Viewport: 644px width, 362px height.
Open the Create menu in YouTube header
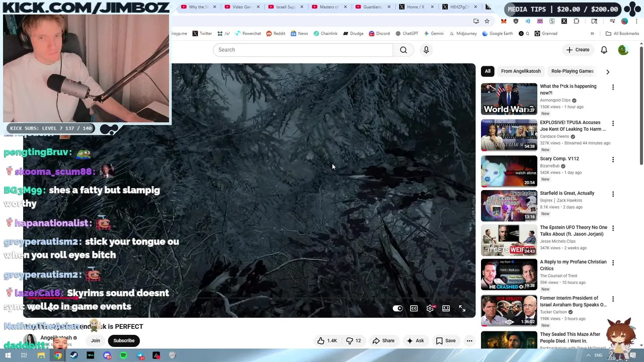click(578, 50)
